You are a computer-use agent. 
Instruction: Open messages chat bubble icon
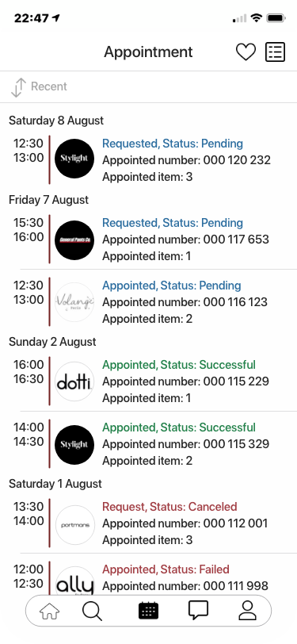[198, 611]
